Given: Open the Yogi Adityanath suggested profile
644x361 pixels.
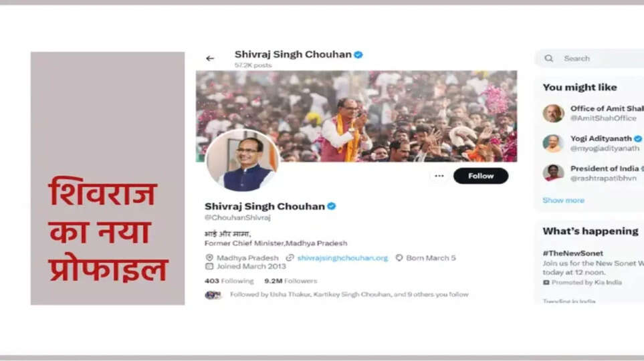Looking at the screenshot, I should (x=593, y=143).
